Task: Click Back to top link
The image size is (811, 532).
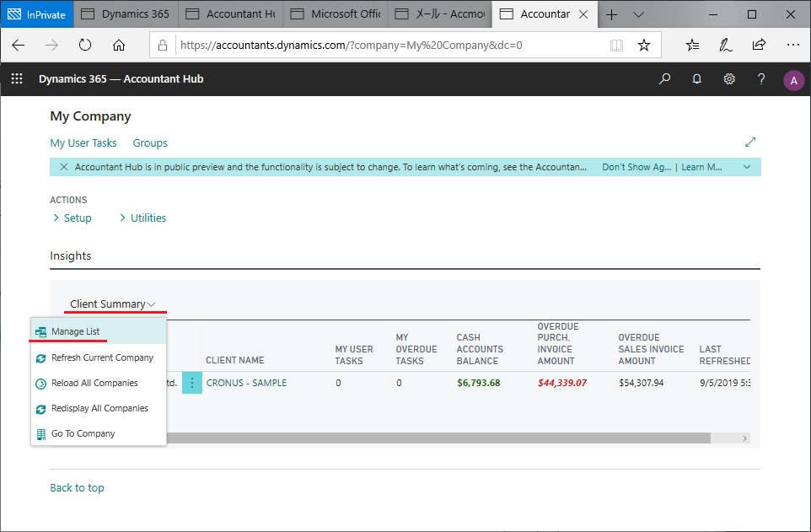Action: (x=77, y=487)
